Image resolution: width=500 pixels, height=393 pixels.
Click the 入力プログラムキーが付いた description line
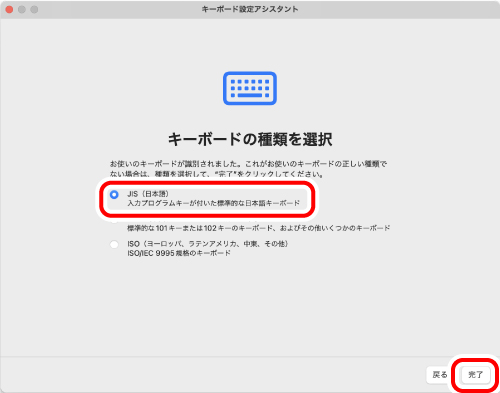click(x=213, y=203)
